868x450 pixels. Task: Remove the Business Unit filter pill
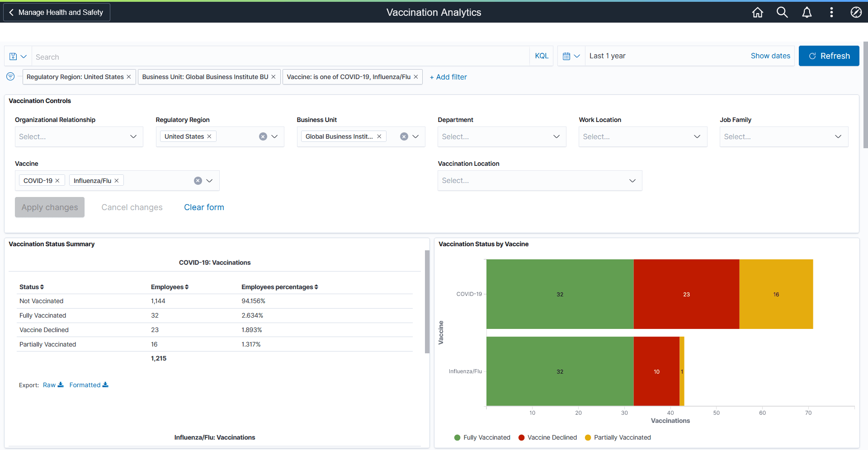[273, 77]
